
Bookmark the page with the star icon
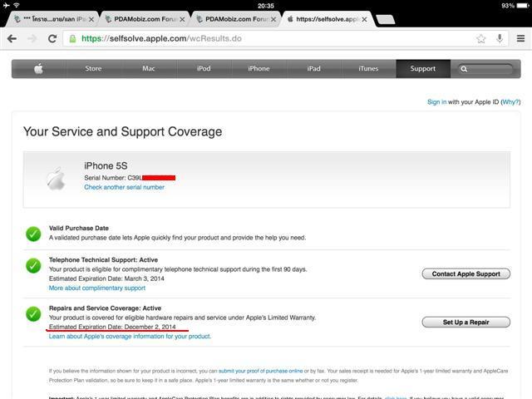click(x=480, y=39)
